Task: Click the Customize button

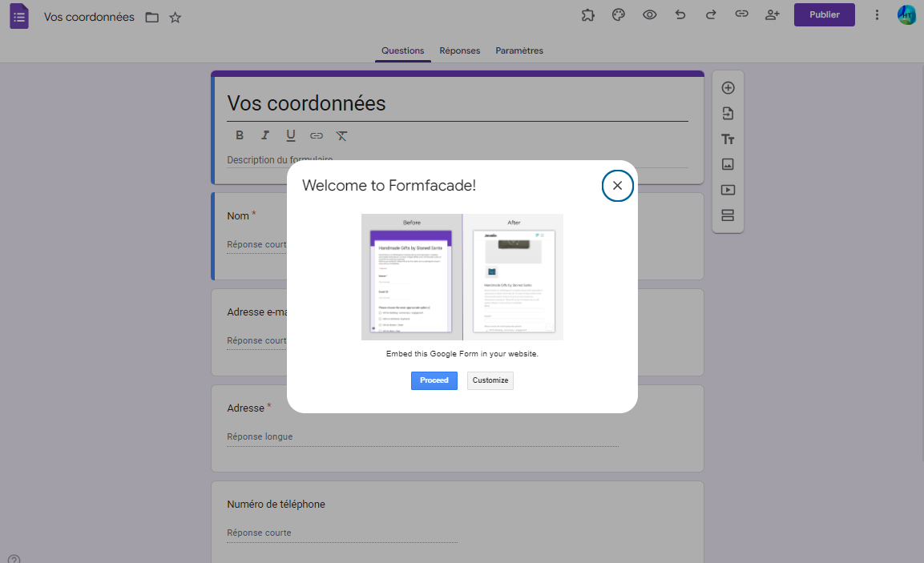Action: click(x=490, y=380)
